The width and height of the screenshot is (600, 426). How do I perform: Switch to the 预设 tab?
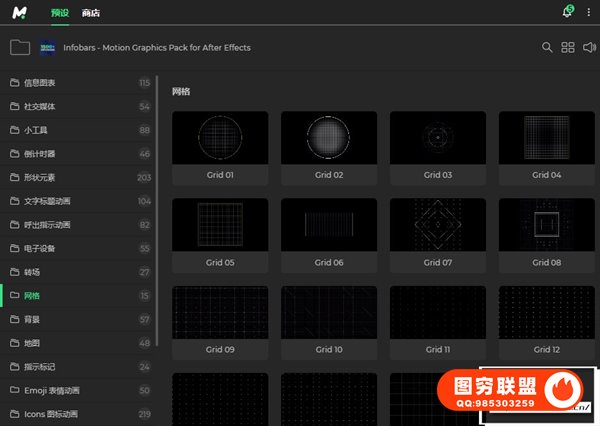coord(60,13)
